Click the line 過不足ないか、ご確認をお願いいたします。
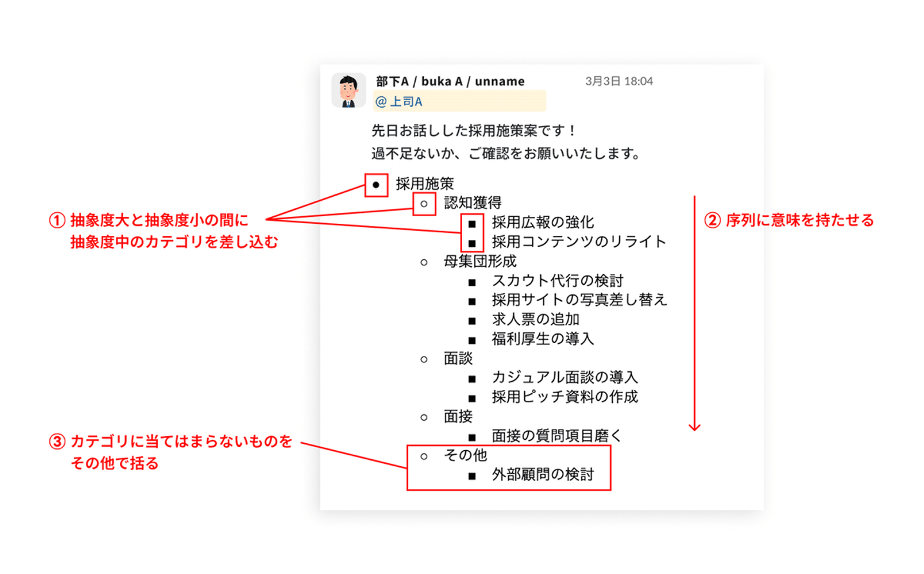Screen dimensions: 924x574 click(507, 154)
